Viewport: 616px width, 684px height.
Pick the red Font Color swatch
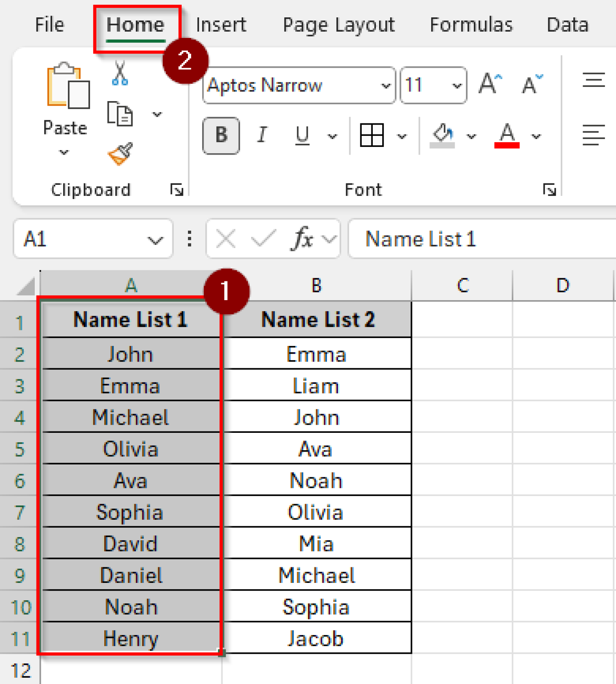[507, 143]
